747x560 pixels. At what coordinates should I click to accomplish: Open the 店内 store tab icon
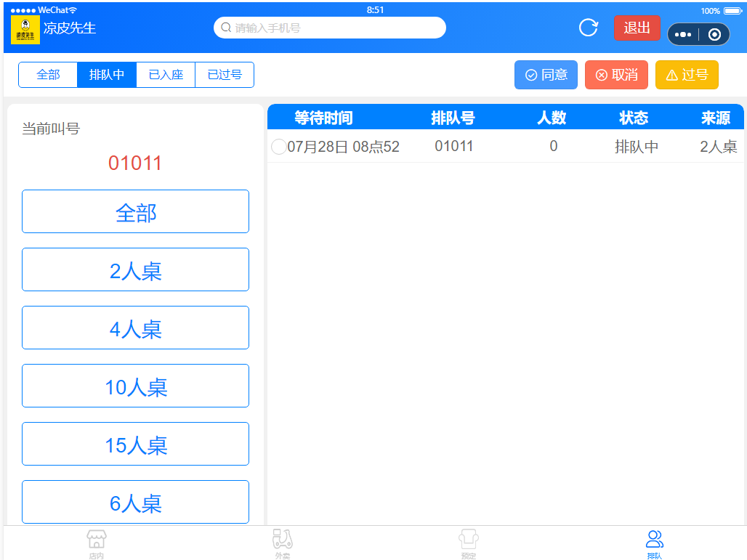[96, 540]
